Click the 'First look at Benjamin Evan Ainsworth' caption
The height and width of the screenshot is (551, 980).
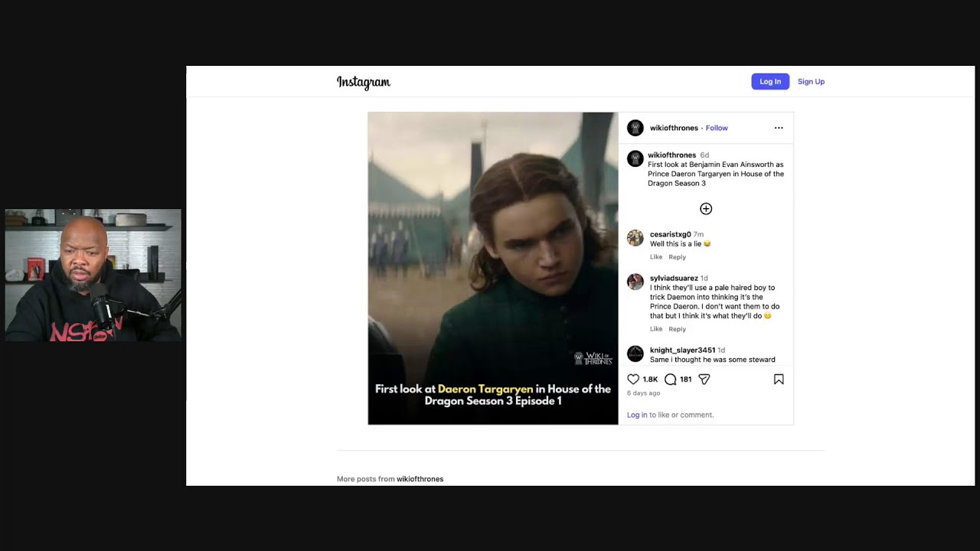(716, 174)
